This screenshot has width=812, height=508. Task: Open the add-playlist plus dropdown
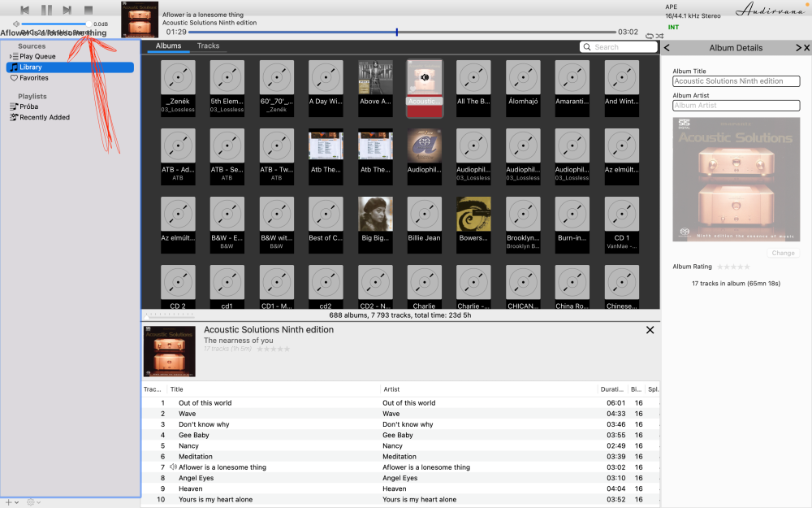[12, 502]
